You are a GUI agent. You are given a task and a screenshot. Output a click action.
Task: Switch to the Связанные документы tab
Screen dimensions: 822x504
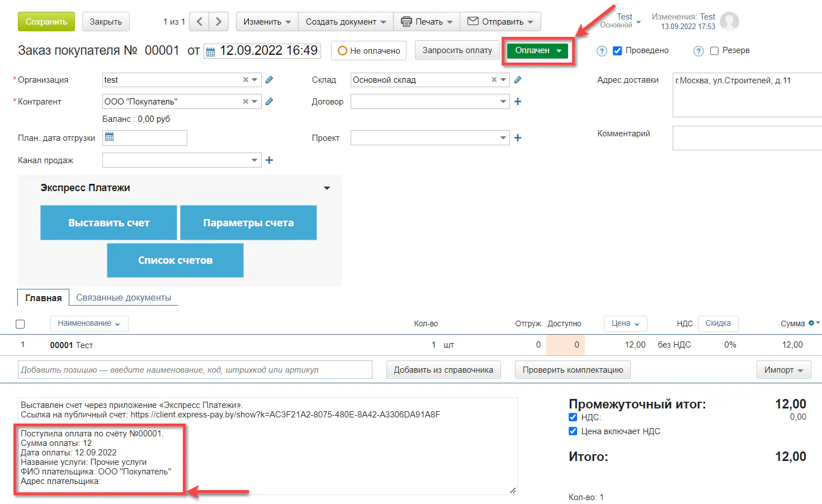(x=124, y=298)
